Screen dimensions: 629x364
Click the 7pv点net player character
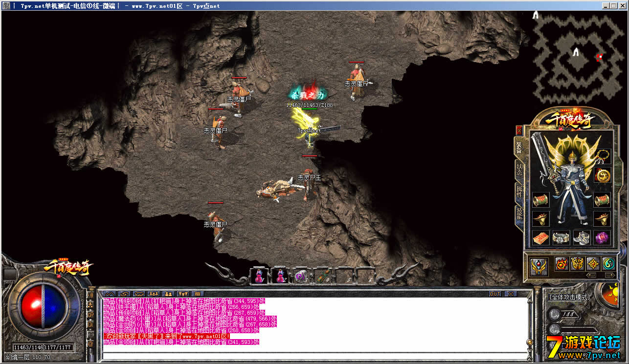click(x=309, y=128)
